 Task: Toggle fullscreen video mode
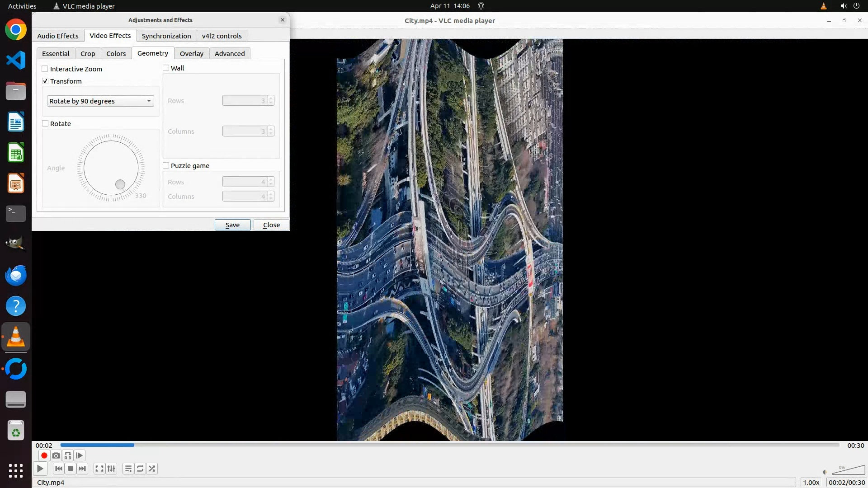[99, 469]
